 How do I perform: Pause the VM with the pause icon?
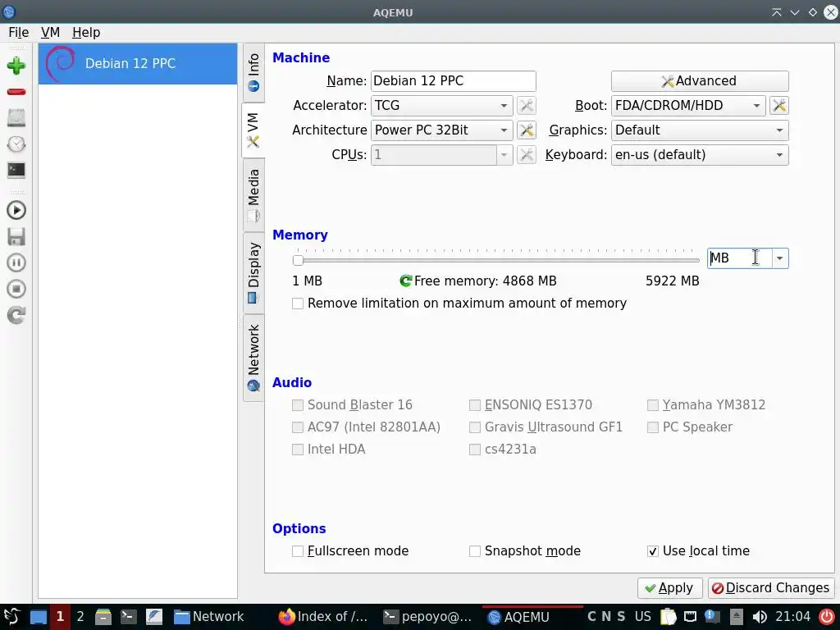point(16,262)
